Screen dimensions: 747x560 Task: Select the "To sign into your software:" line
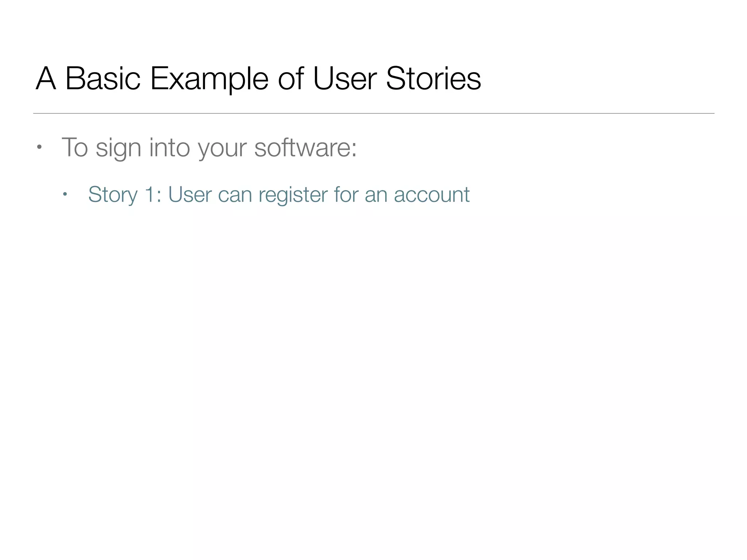pos(209,148)
